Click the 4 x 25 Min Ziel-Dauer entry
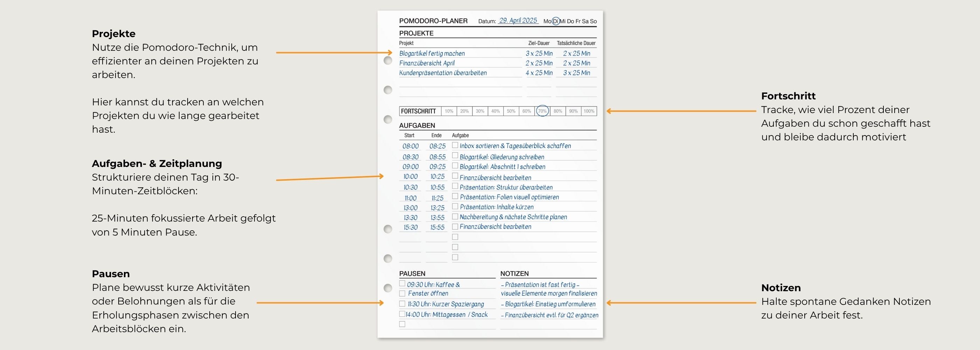Viewport: 980px width, 350px height. click(539, 73)
